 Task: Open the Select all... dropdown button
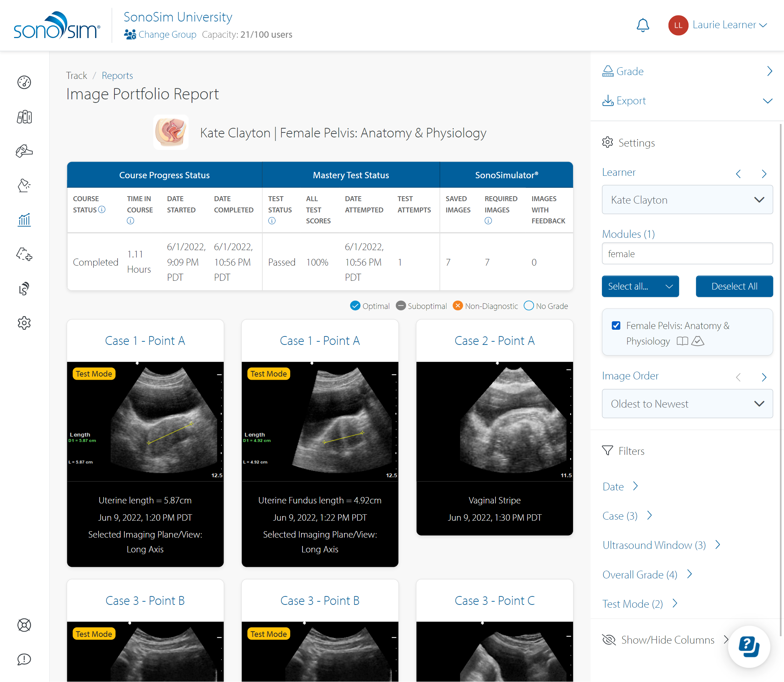tap(640, 286)
